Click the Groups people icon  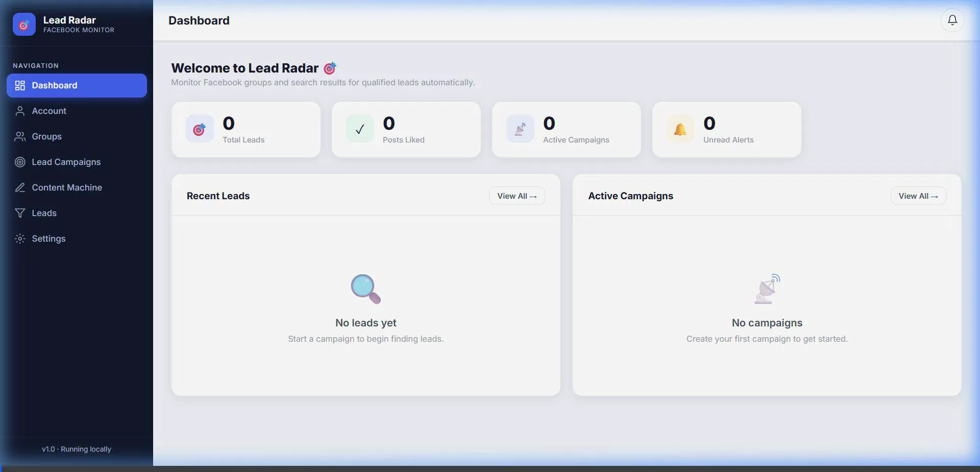[x=20, y=136]
